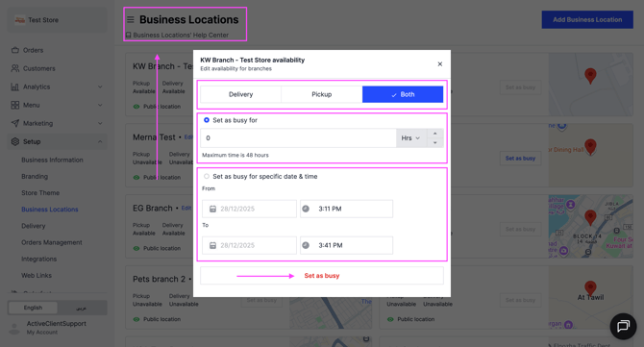Go to Customers in the sidebar
This screenshot has height=347, width=644.
point(39,68)
